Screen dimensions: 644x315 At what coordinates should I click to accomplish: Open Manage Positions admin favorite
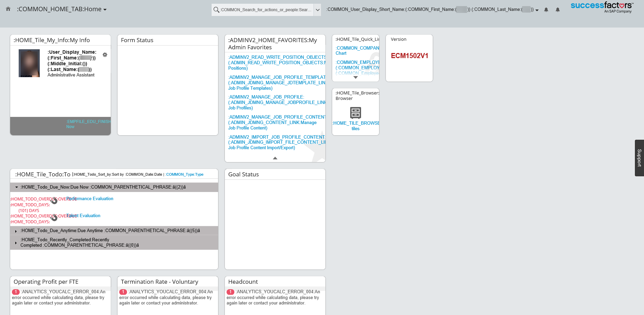click(277, 63)
